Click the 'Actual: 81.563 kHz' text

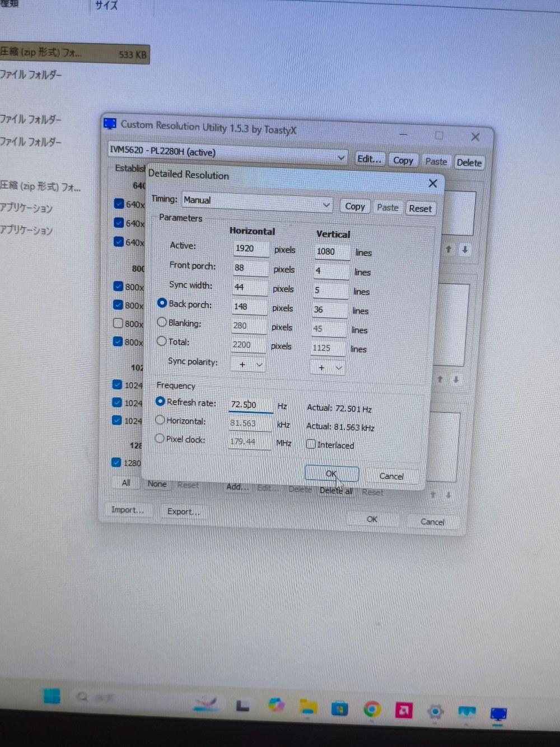coord(340,426)
